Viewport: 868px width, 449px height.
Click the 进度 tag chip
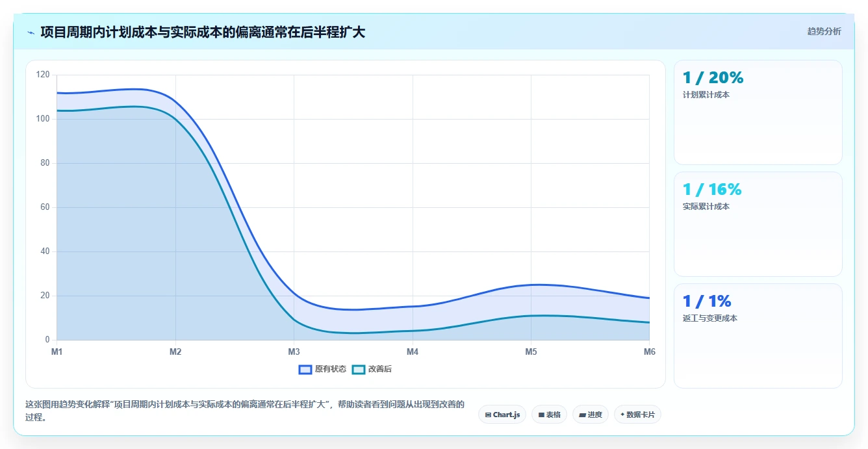591,415
